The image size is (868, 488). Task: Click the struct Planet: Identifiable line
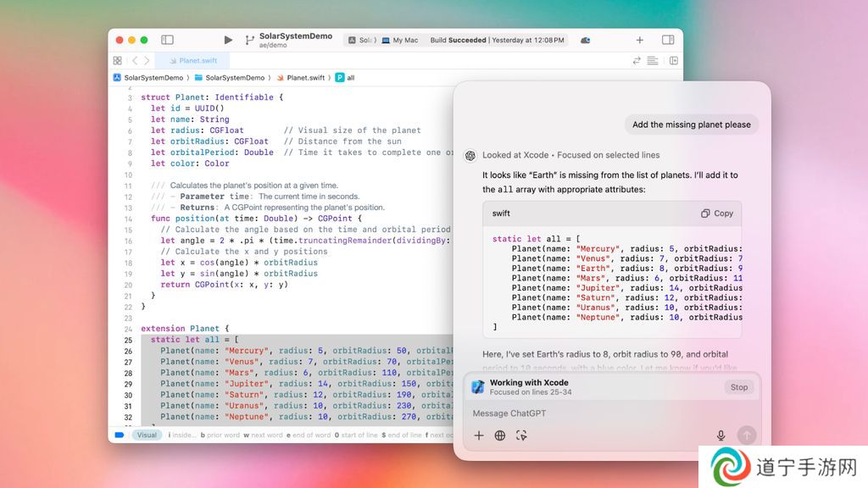click(212, 97)
